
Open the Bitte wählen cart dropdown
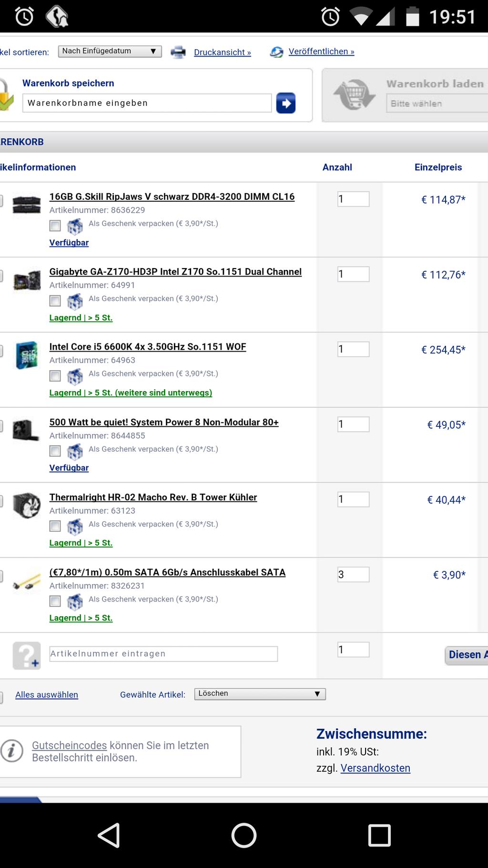(437, 103)
